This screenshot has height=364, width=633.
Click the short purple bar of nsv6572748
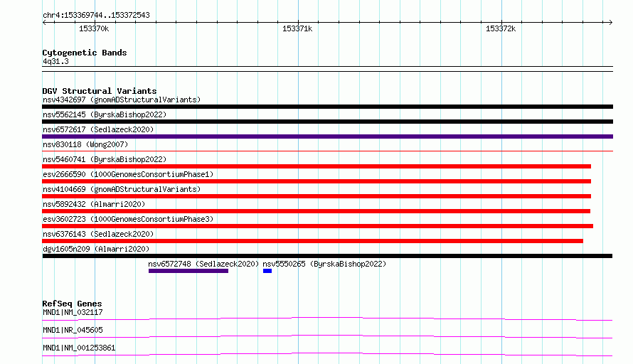pos(188,271)
